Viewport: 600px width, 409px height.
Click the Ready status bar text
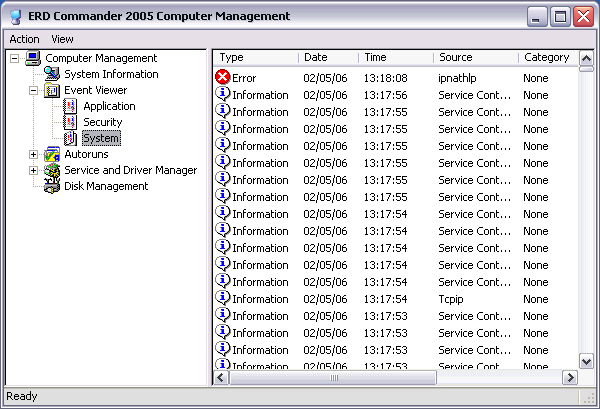pyautogui.click(x=22, y=396)
